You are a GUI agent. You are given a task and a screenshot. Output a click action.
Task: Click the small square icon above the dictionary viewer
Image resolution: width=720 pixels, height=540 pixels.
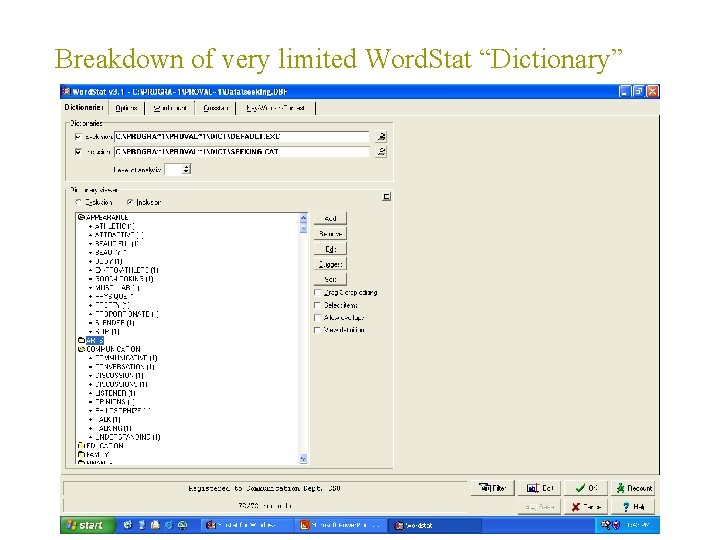[x=387, y=197]
